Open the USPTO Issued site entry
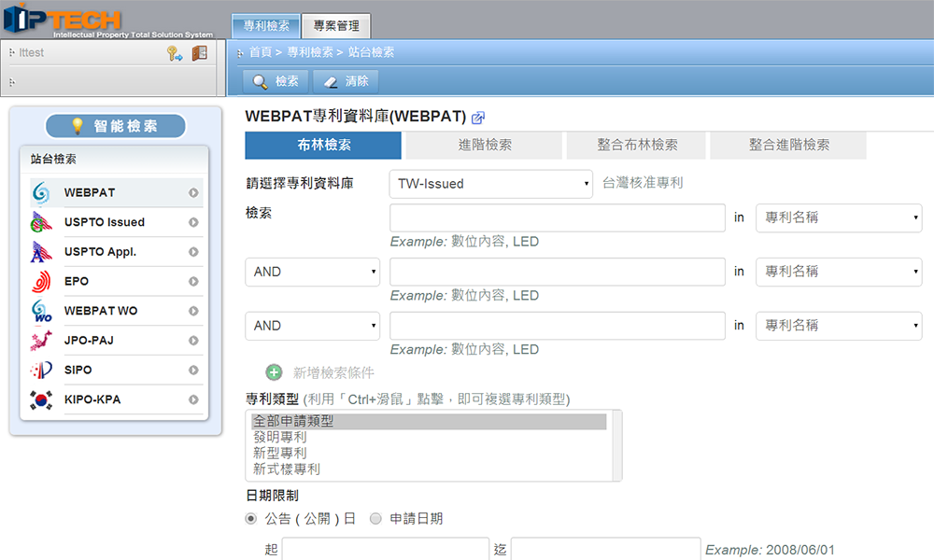 (x=117, y=222)
